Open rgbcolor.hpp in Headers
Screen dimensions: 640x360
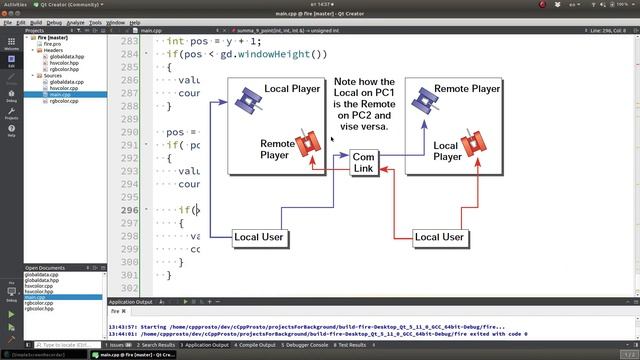[x=64, y=69]
